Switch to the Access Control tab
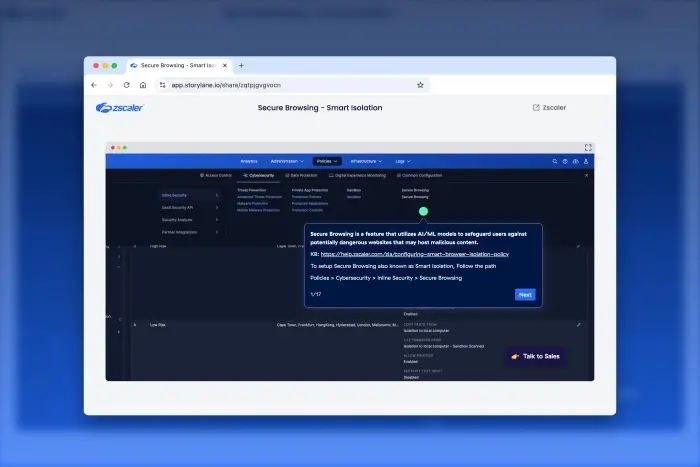Image resolution: width=700 pixels, height=467 pixels. 216,175
